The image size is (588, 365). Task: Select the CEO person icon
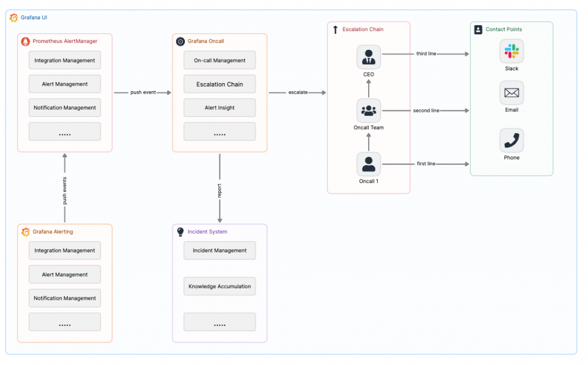[369, 57]
